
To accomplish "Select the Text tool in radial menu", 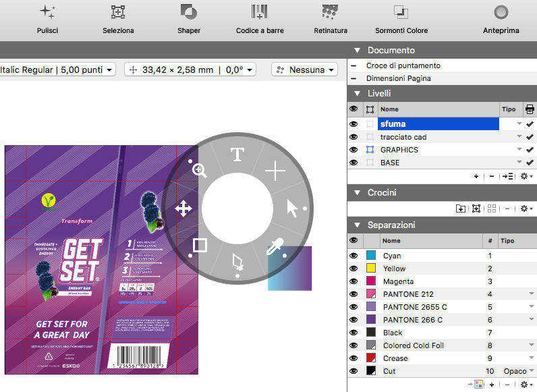I will (237, 155).
